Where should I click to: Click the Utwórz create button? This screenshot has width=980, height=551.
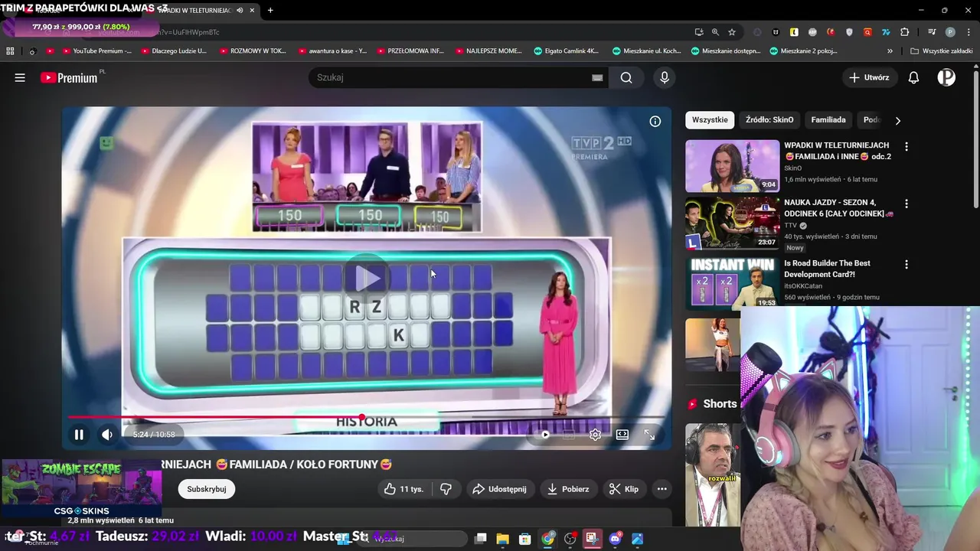pos(869,77)
